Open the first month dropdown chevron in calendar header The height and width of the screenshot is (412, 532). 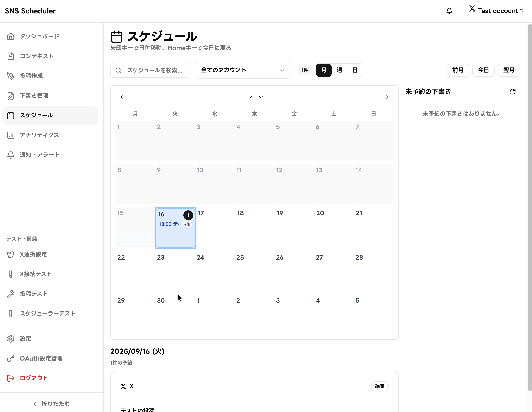click(250, 97)
